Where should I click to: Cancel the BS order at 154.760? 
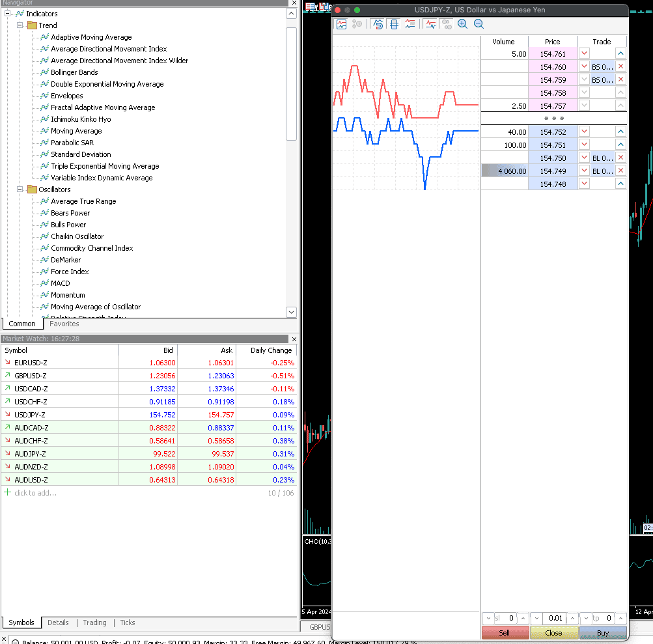[620, 66]
